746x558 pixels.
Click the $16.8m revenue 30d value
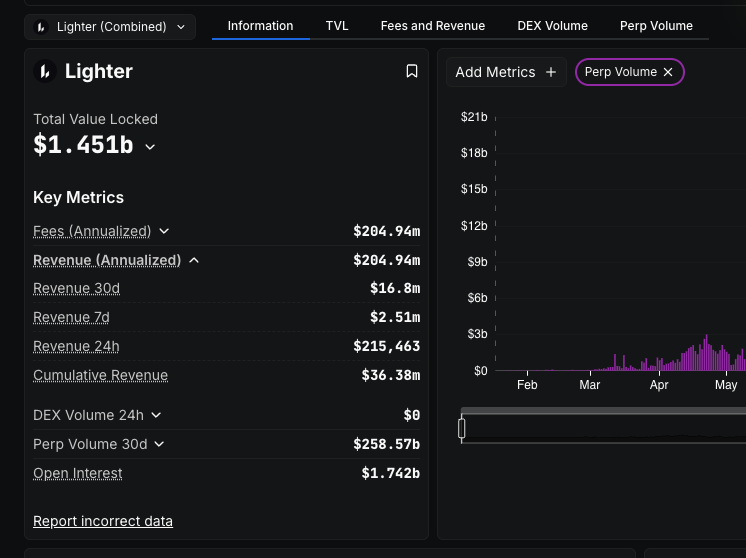click(x=395, y=288)
